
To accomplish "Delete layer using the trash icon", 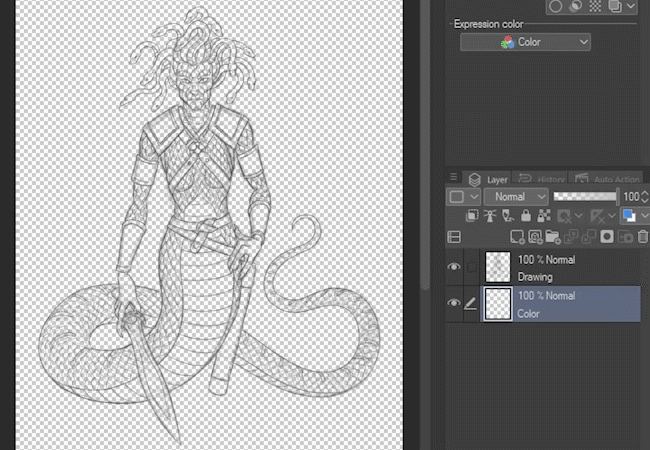I will click(643, 237).
